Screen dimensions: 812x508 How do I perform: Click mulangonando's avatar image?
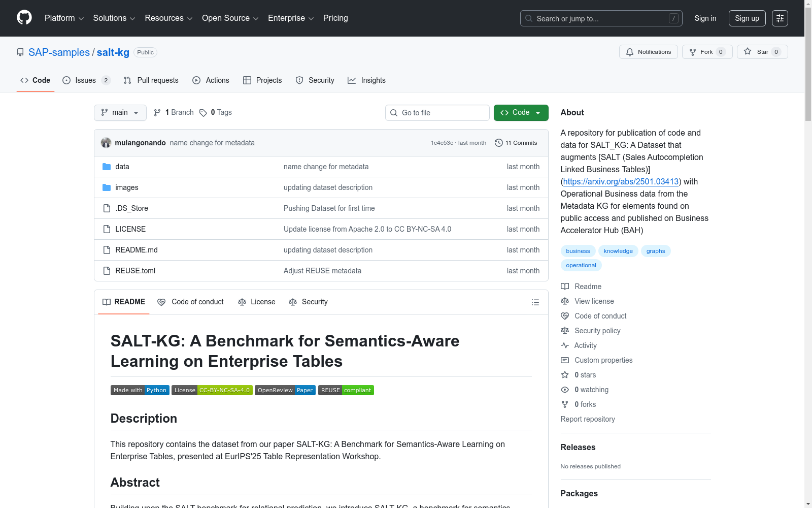106,143
